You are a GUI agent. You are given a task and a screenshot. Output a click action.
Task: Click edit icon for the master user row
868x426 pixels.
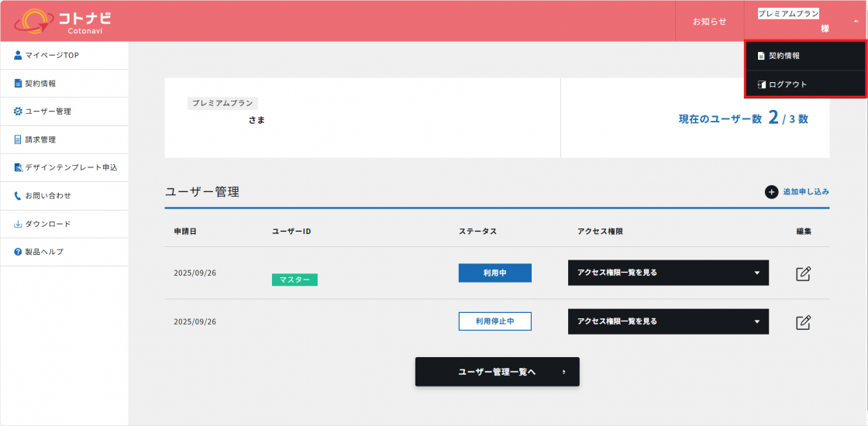point(804,273)
